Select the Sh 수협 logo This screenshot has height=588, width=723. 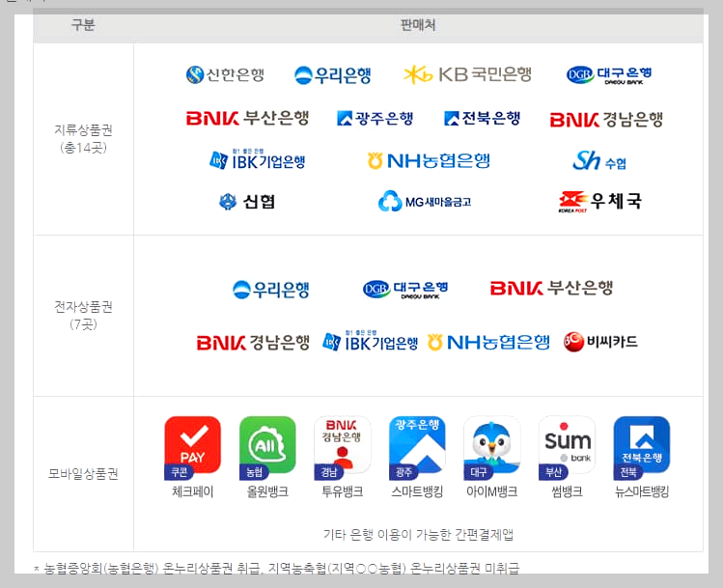point(599,160)
